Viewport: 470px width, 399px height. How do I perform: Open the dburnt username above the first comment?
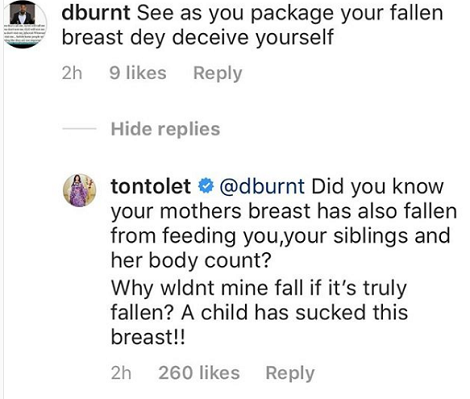pyautogui.click(x=96, y=13)
